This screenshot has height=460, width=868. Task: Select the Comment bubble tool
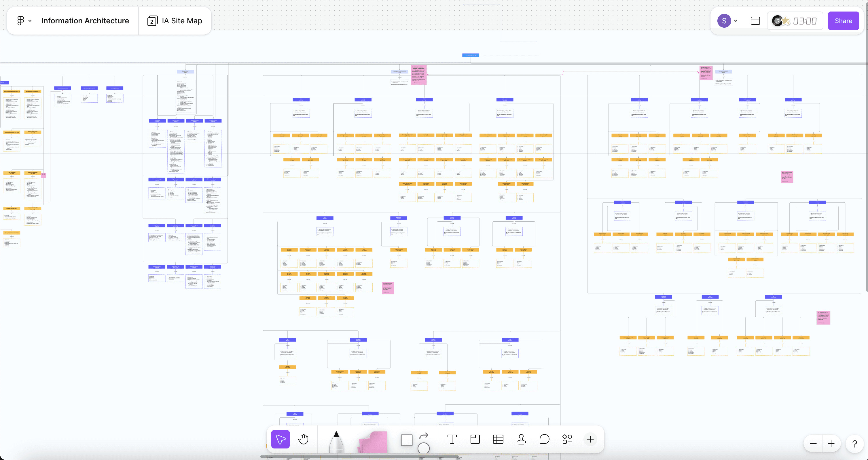coord(544,439)
